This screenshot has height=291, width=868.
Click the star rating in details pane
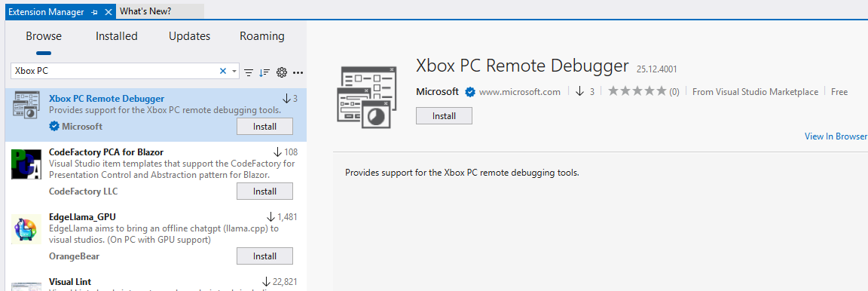tap(637, 91)
